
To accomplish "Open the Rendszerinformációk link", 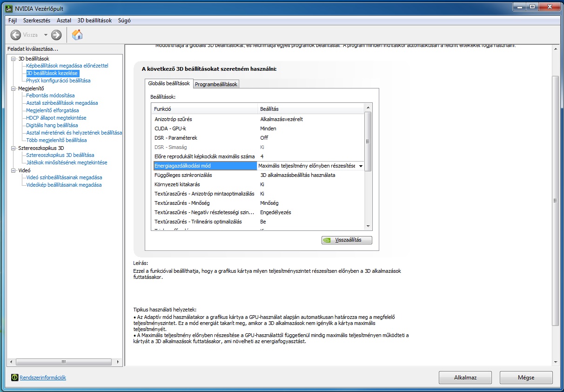I will click(x=43, y=378).
